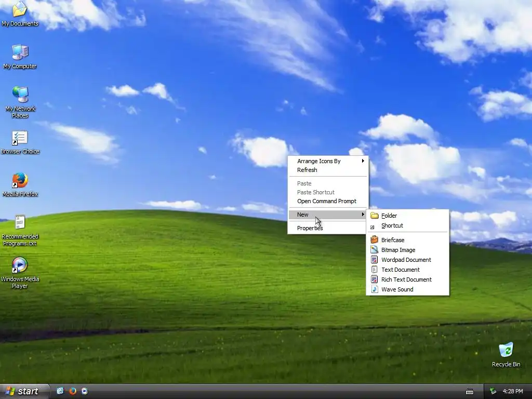The width and height of the screenshot is (532, 399).
Task: Select the Browser Choice shortcut icon
Action: coord(20,142)
